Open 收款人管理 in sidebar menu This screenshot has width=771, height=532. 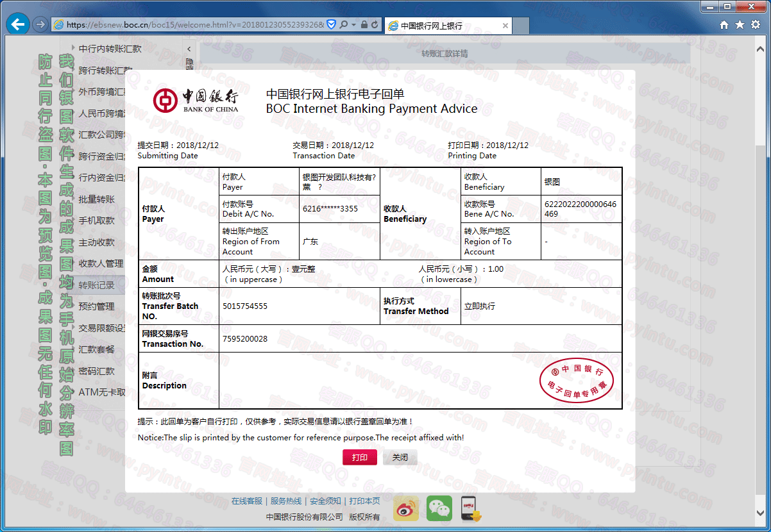click(101, 263)
